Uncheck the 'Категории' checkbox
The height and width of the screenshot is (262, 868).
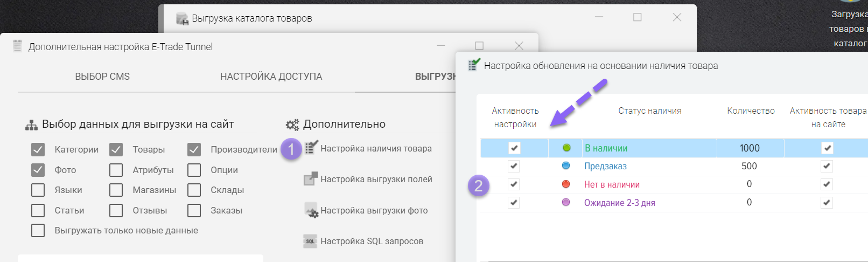pyautogui.click(x=38, y=149)
